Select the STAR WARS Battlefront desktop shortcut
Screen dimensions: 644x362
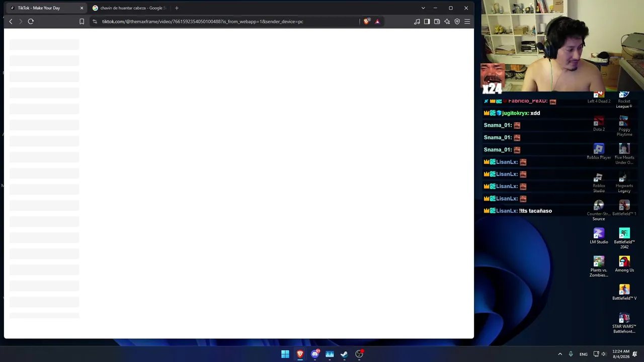click(x=624, y=323)
